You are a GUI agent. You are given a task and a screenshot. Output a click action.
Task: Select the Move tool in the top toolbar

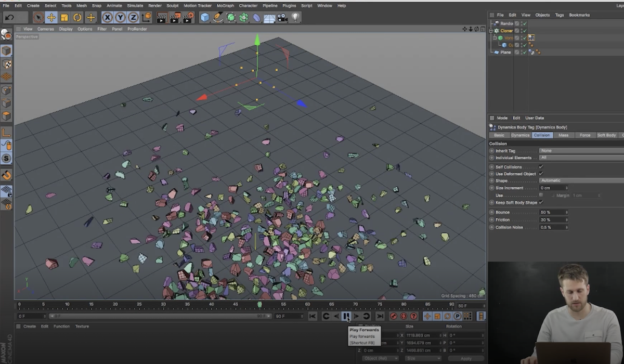[51, 18]
